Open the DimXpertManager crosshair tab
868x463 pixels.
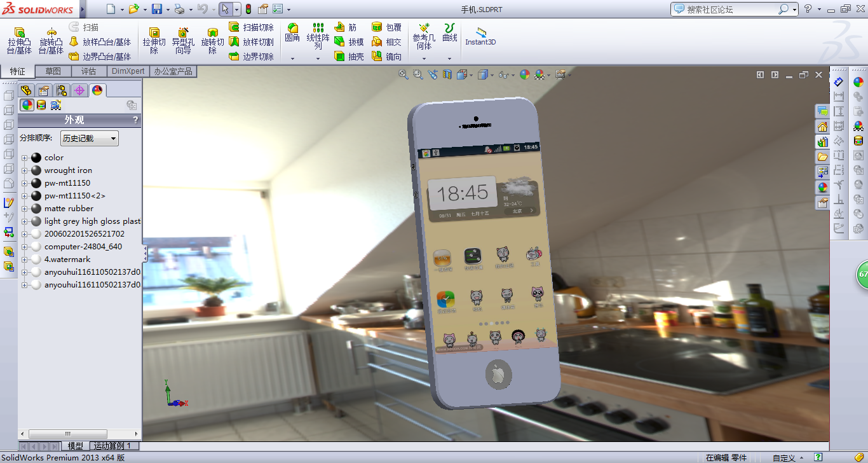pyautogui.click(x=79, y=90)
